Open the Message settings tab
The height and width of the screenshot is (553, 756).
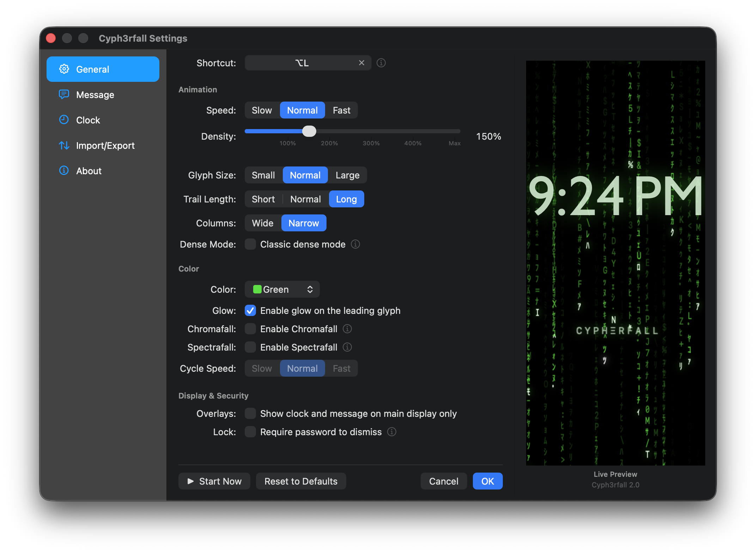(x=103, y=95)
